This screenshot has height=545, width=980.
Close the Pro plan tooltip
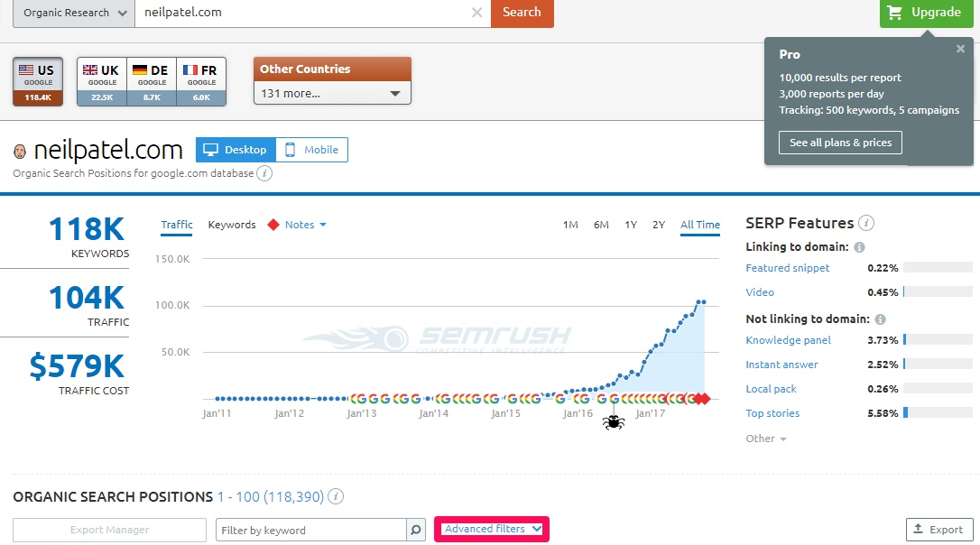(x=960, y=50)
